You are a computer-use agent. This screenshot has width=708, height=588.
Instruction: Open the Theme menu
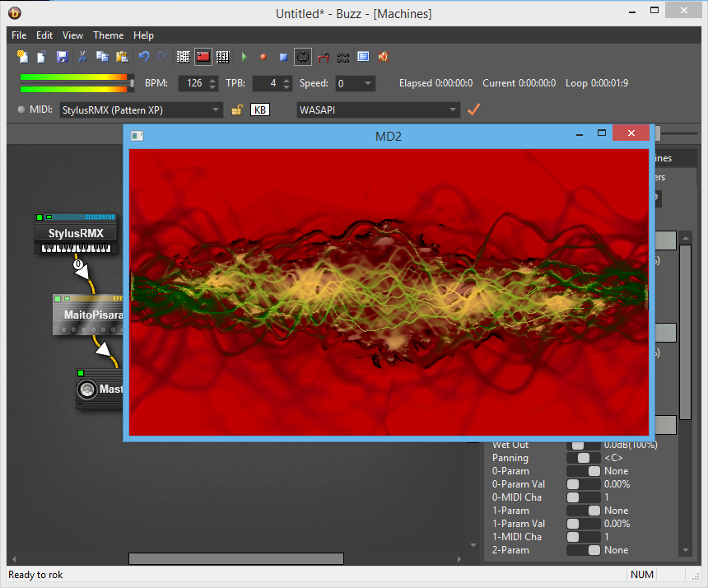tap(108, 35)
